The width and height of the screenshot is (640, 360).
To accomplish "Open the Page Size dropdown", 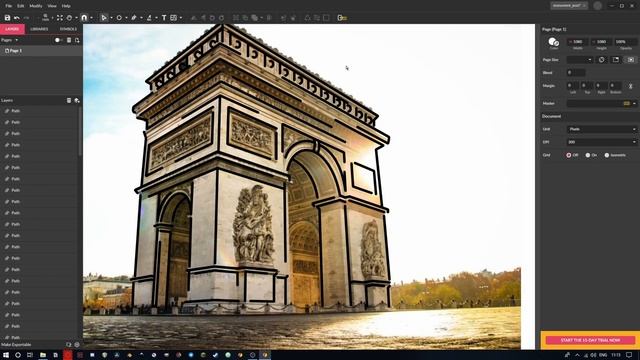I will coord(580,60).
